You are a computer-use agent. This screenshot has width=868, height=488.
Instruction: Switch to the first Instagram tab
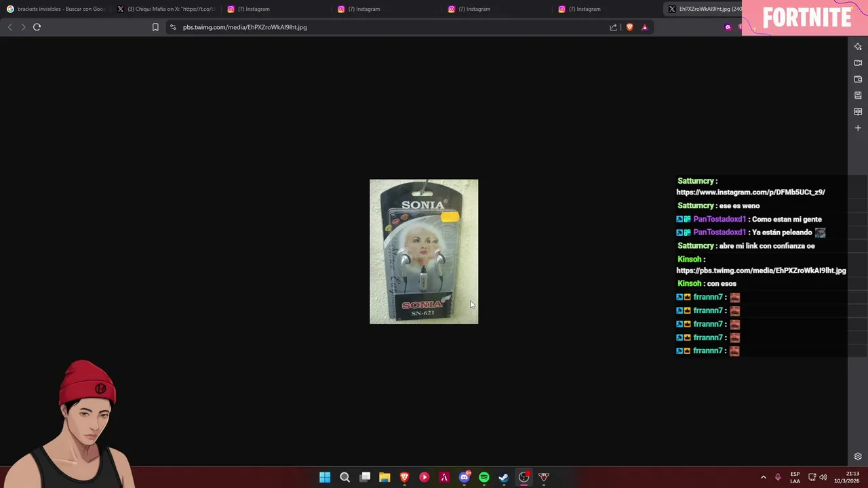point(277,9)
